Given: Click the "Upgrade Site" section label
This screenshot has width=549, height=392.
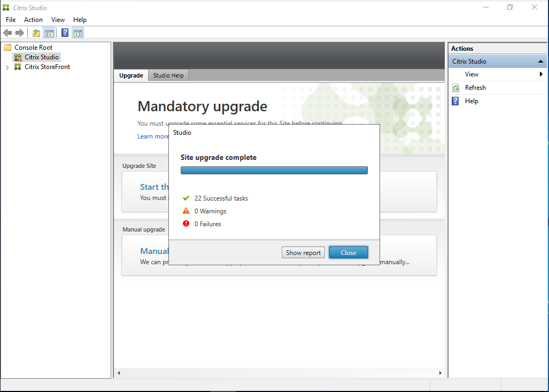Looking at the screenshot, I should tap(140, 166).
